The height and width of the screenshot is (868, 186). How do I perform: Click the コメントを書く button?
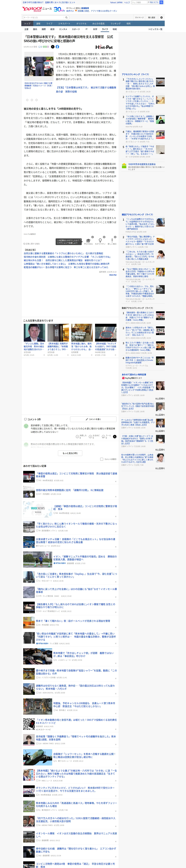point(93,419)
